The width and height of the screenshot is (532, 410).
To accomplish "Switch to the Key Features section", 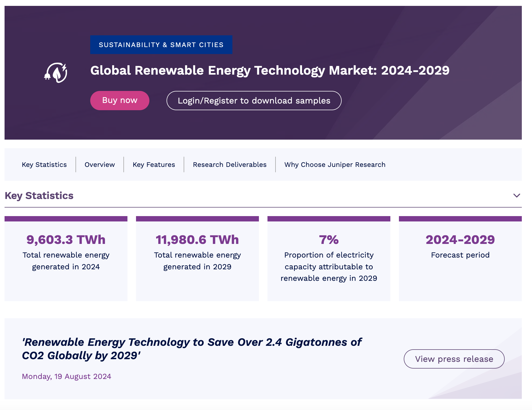I will [153, 164].
